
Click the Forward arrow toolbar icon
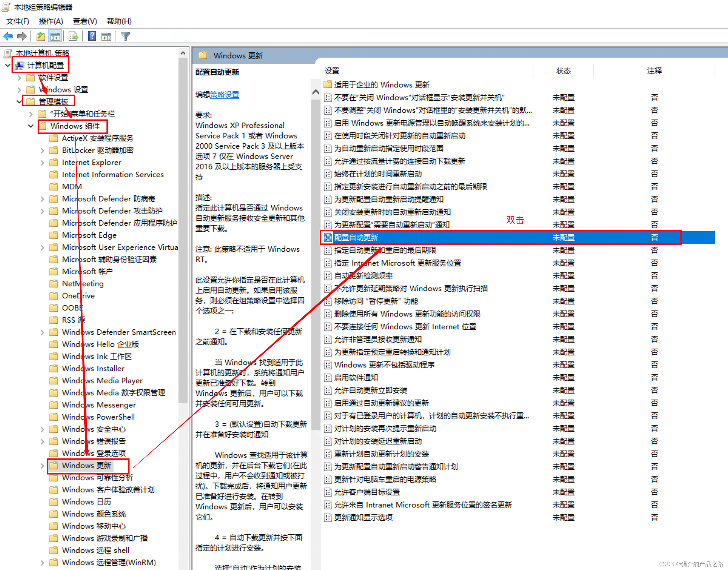pyautogui.click(x=22, y=36)
